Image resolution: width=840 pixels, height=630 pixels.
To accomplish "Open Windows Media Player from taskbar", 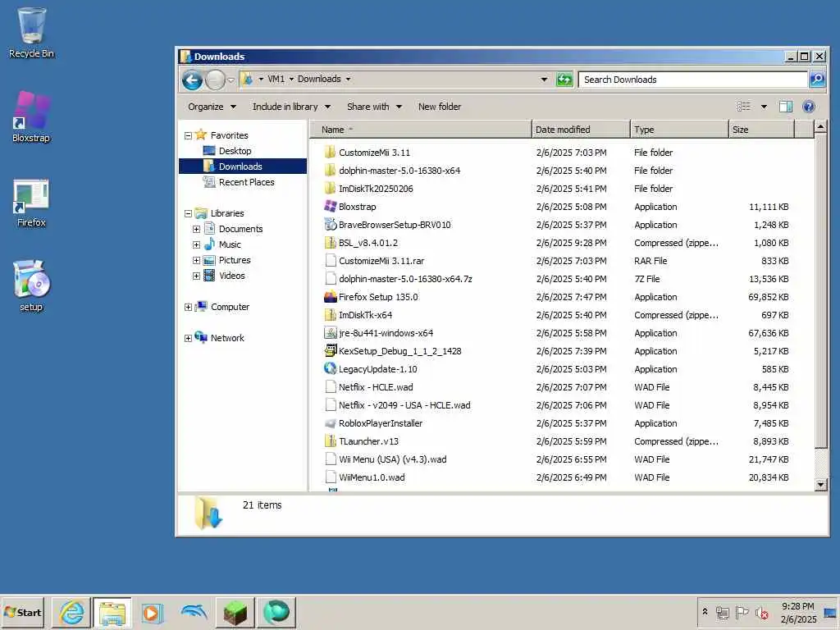I will tap(152, 612).
